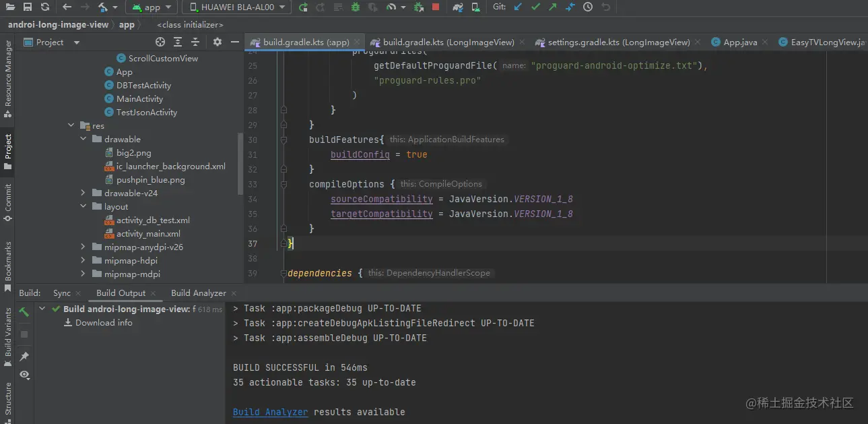This screenshot has height=424, width=868.
Task: Close the App.java tab
Action: click(766, 42)
